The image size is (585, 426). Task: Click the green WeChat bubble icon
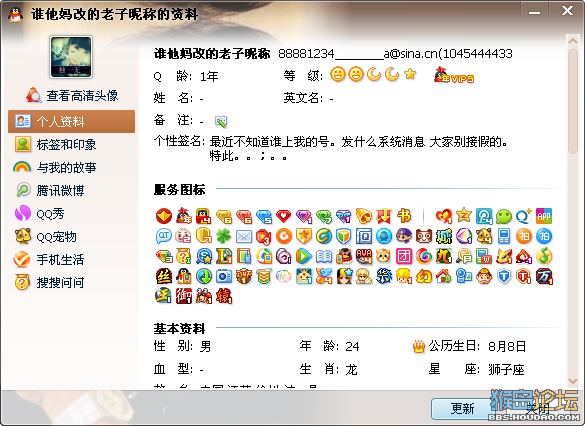[x=504, y=216]
